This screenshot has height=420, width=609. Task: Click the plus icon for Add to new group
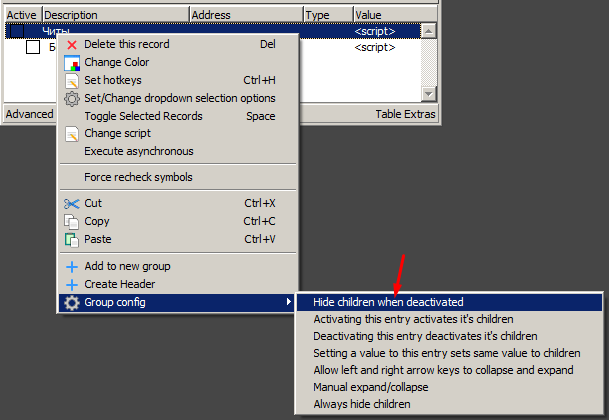(71, 267)
